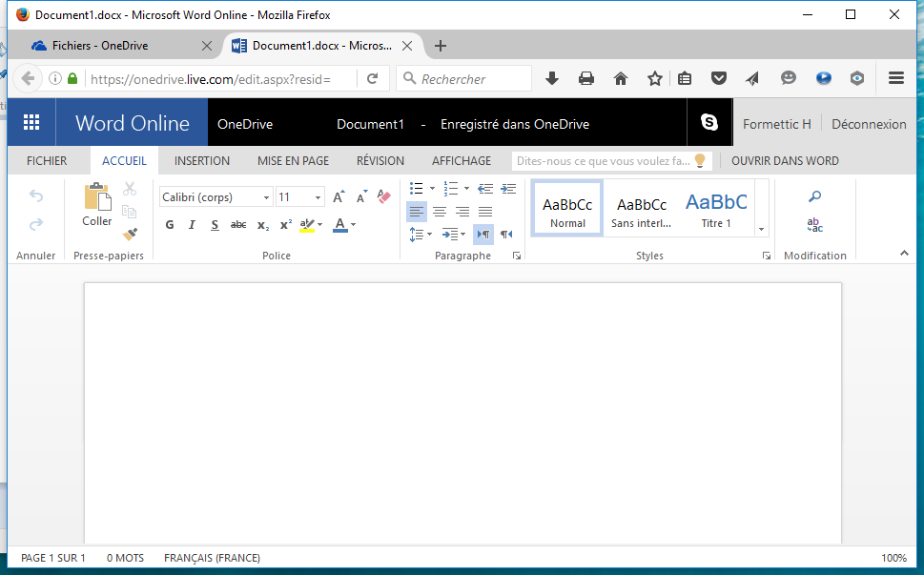Screen dimensions: 924x575
Task: Click FRANÇAIS (FRANCE) language in status bar
Action: [212, 558]
